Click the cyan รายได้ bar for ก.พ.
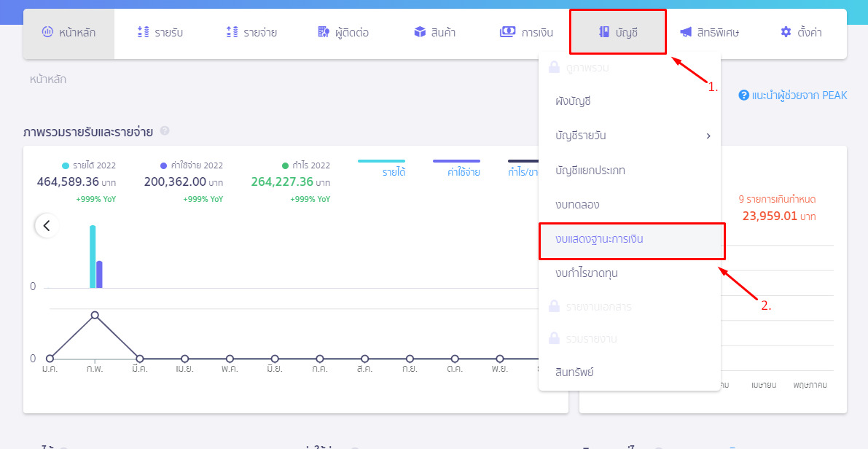This screenshot has height=449, width=868. 93,257
